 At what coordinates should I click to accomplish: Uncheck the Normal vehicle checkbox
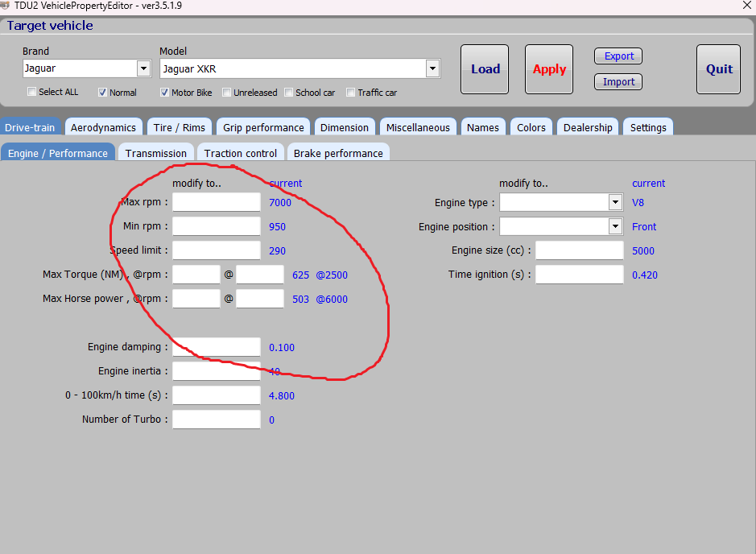102,92
